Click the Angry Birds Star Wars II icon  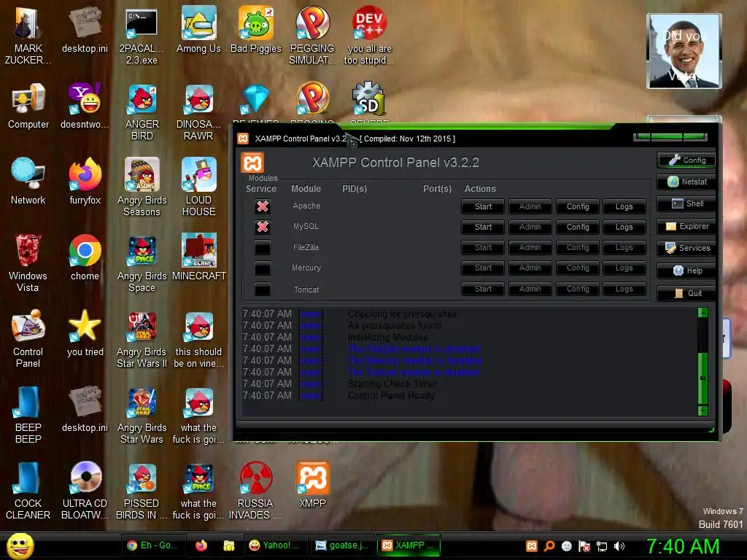click(142, 338)
